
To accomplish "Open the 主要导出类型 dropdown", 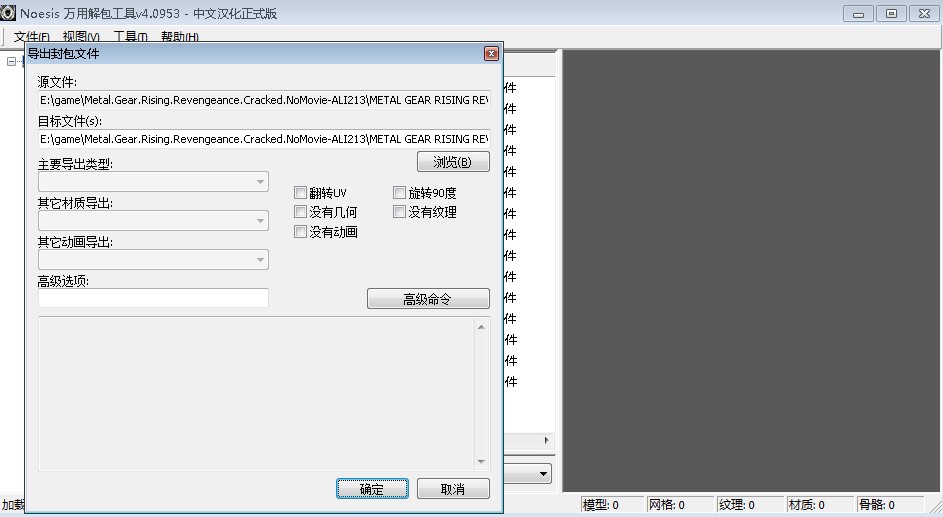I will [x=153, y=182].
